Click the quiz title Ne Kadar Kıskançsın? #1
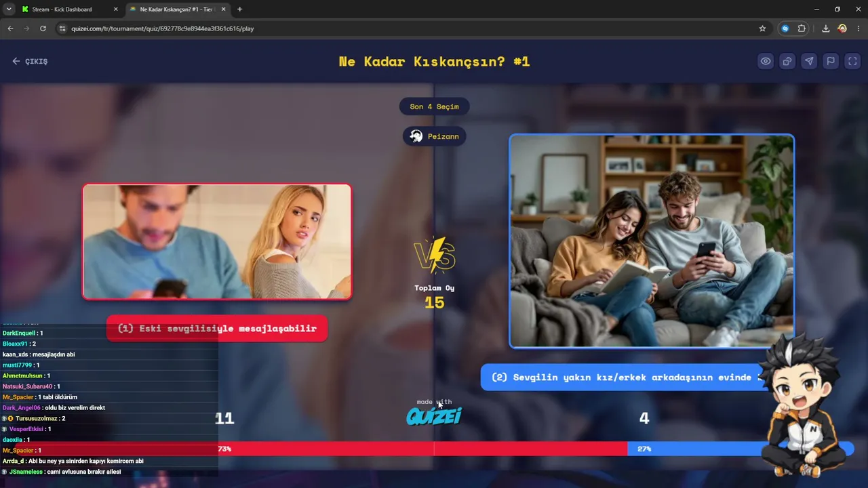Screen dimensions: 868x488 434,61
